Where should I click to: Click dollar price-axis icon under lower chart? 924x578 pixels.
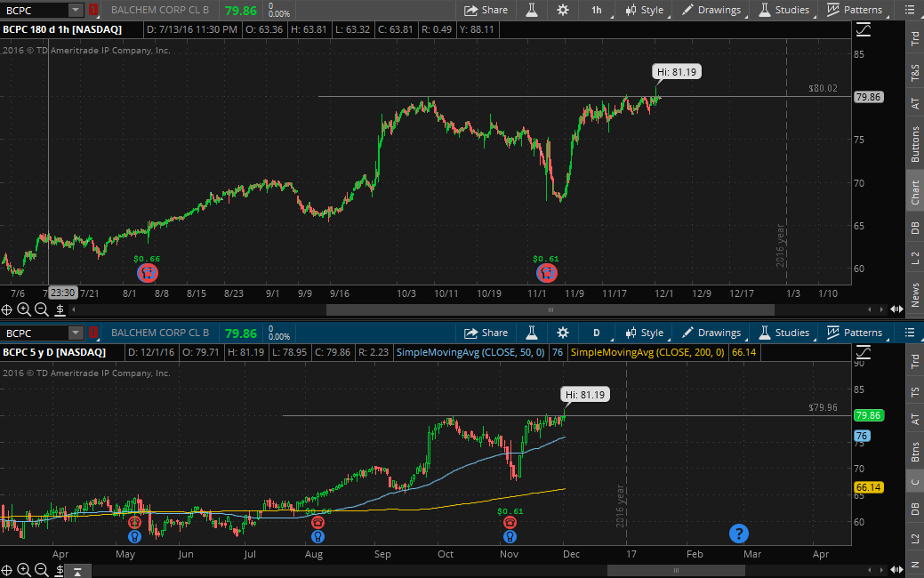point(60,570)
